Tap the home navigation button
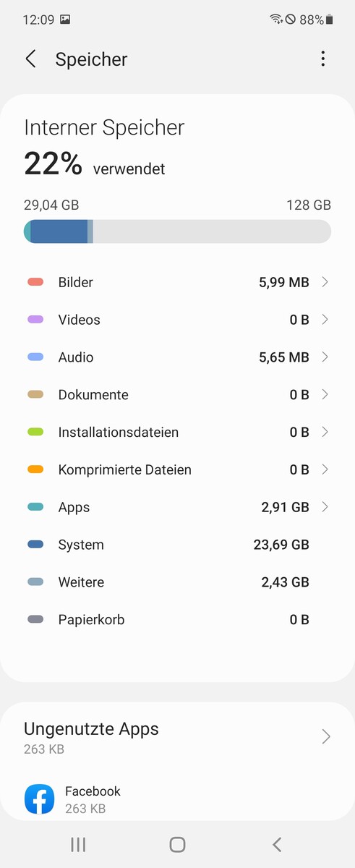Viewport: 355px width, 868px height. [x=177, y=844]
